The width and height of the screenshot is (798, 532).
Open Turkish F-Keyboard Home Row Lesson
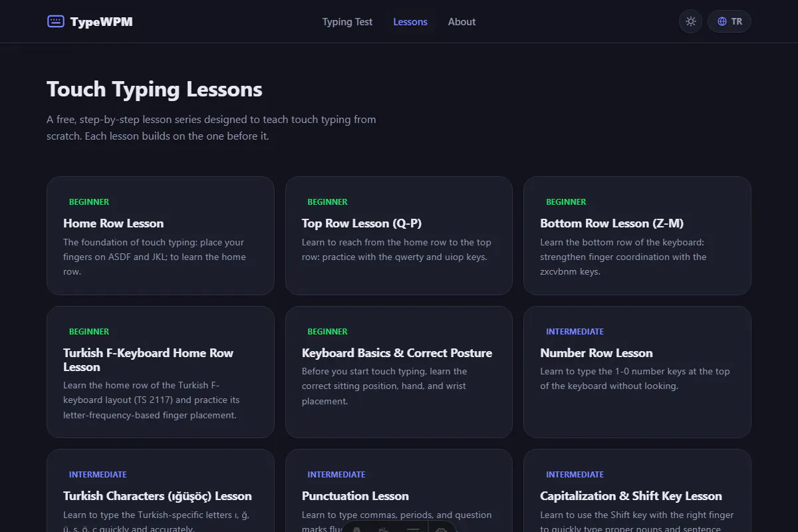(x=148, y=360)
